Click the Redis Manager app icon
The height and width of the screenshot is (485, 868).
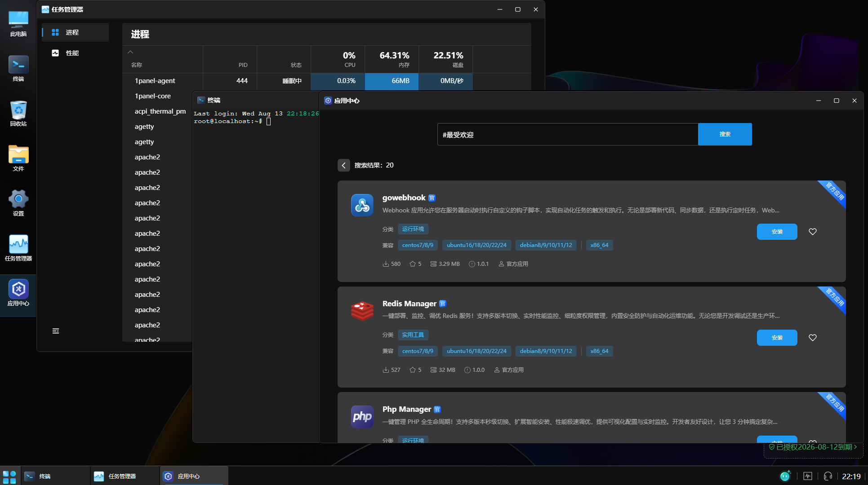click(x=362, y=311)
